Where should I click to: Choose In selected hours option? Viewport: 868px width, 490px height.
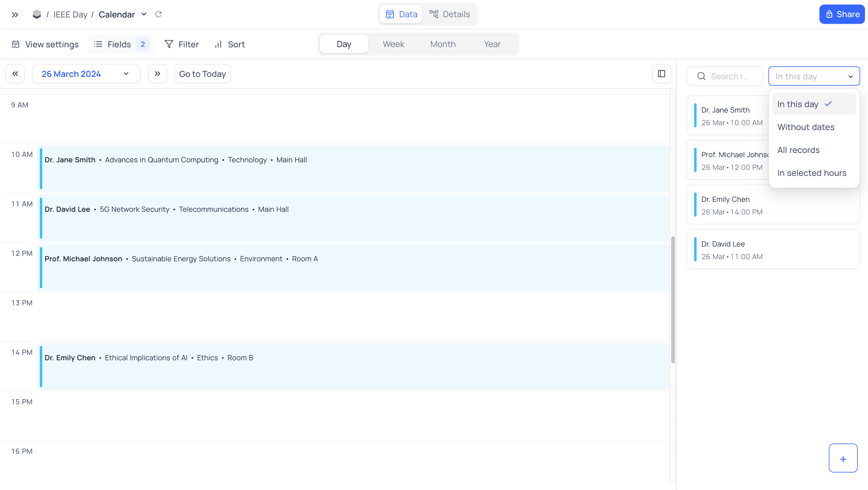[812, 173]
